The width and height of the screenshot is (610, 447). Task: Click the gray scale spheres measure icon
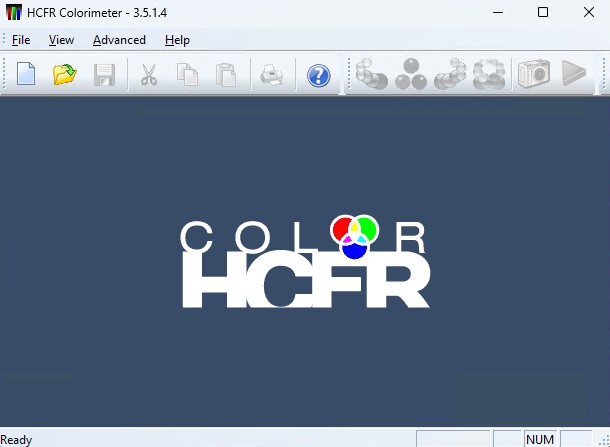[372, 74]
